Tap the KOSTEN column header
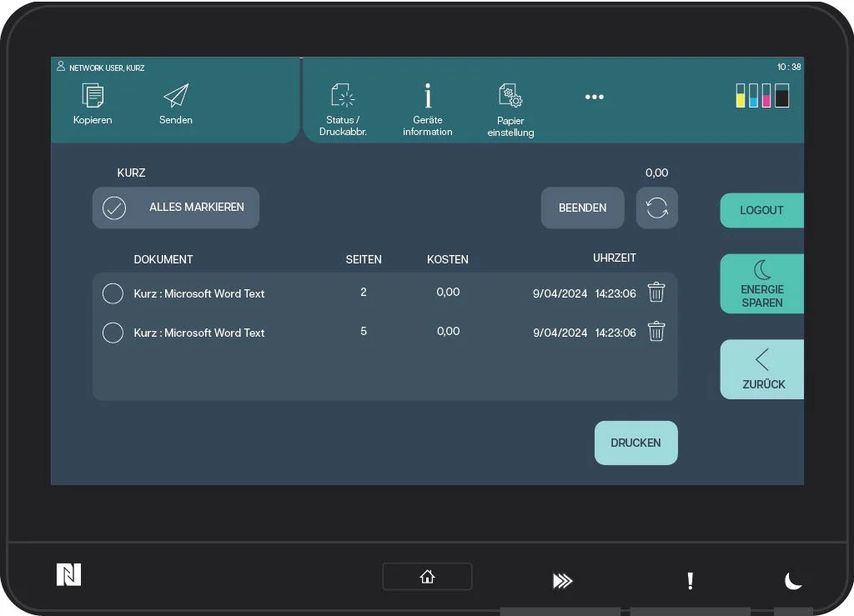This screenshot has height=616, width=854. (447, 259)
